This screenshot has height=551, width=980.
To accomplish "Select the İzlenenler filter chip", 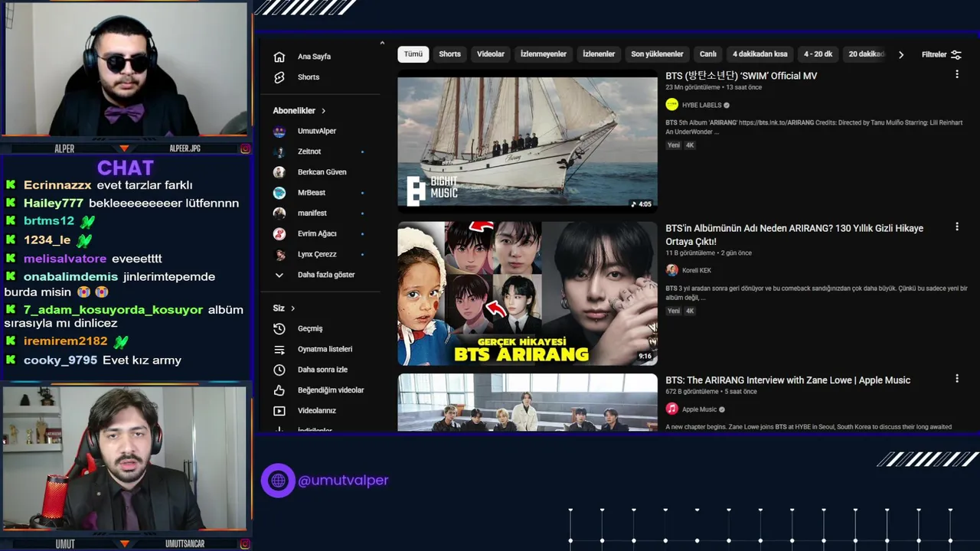I will pyautogui.click(x=599, y=54).
